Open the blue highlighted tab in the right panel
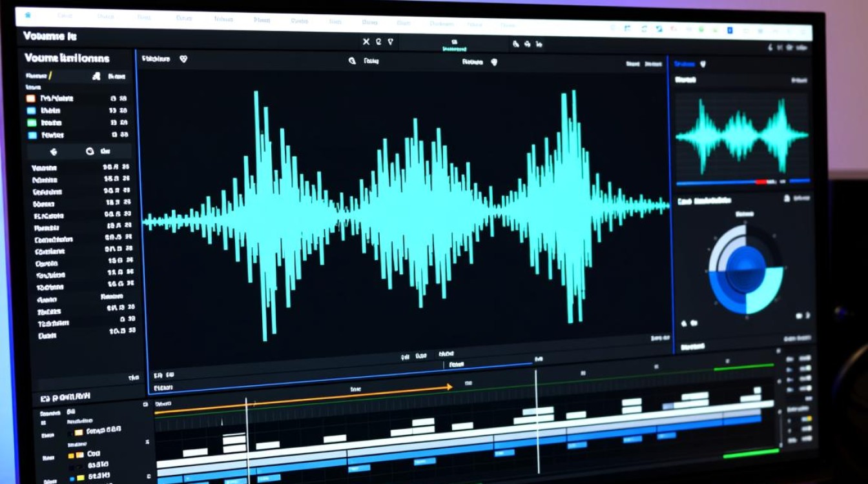868x484 pixels. (x=683, y=64)
